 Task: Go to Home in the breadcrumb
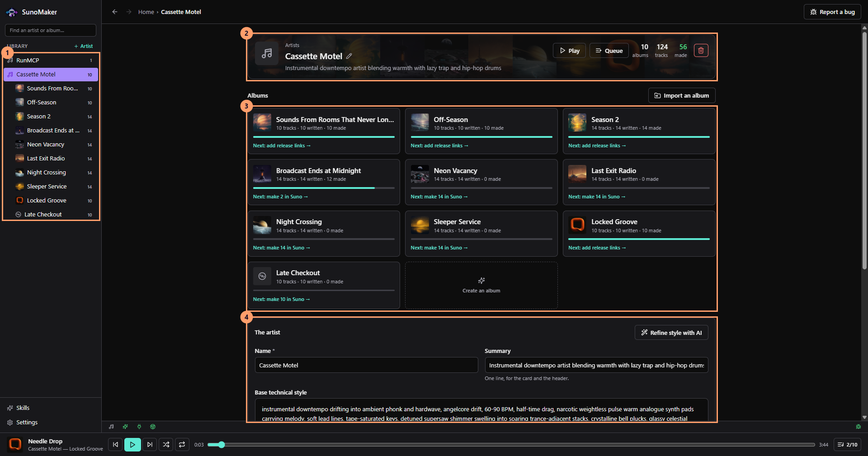point(146,12)
